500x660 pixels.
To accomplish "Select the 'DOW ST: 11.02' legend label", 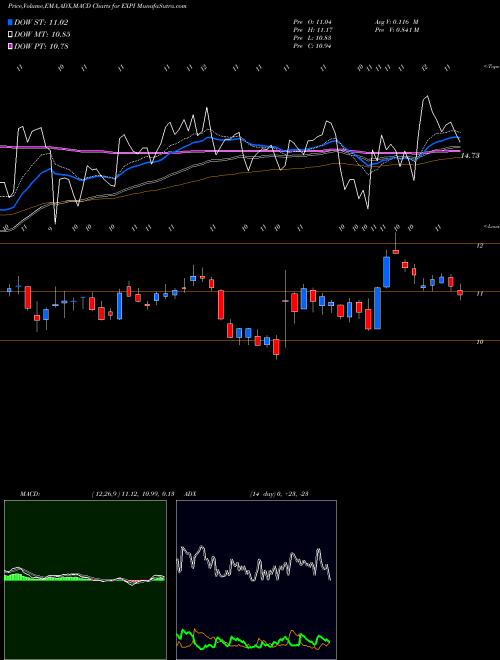I will 41,22.
